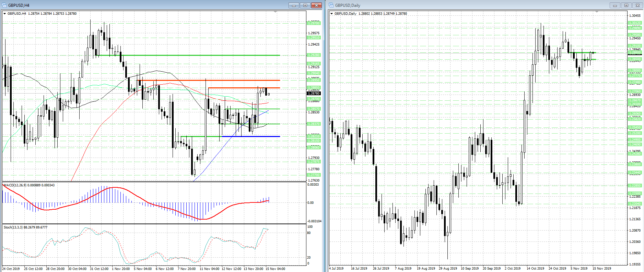
Task: Maximize the GBPUSD,H4 chart window
Action: tap(305, 5)
